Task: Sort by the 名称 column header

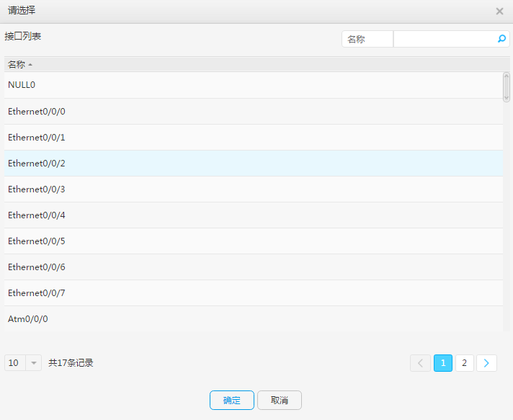Action: point(17,65)
